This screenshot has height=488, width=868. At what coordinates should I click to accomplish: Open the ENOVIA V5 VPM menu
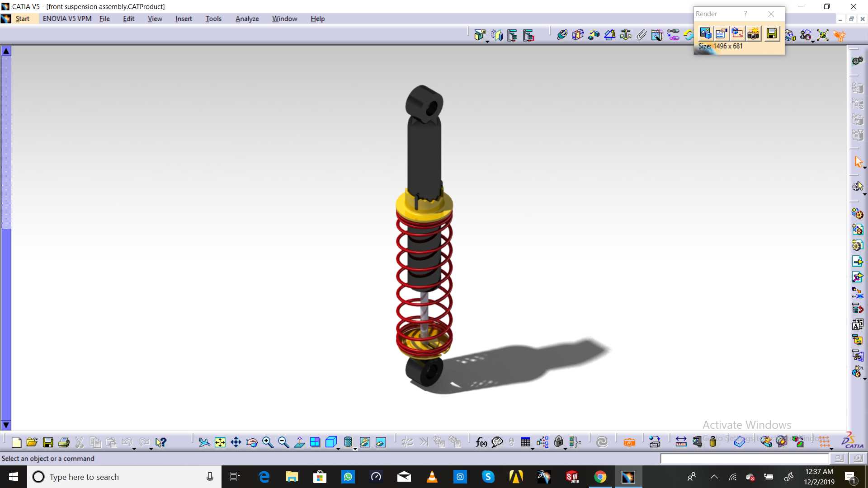pos(67,19)
